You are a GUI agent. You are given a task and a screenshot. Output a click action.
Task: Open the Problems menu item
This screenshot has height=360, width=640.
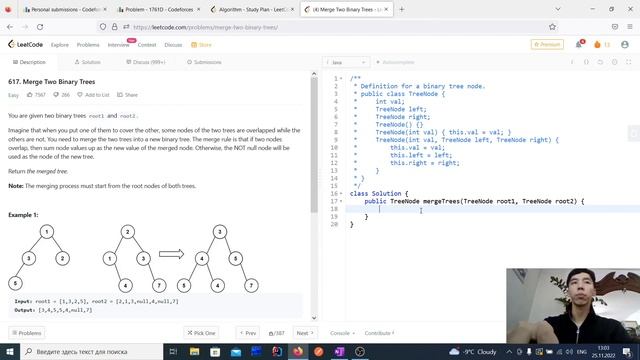pyautogui.click(x=88, y=45)
